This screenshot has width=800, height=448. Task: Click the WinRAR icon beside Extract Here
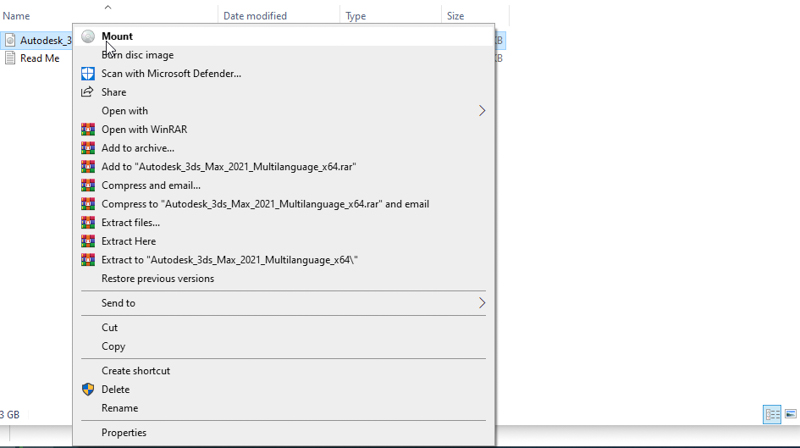tap(88, 241)
